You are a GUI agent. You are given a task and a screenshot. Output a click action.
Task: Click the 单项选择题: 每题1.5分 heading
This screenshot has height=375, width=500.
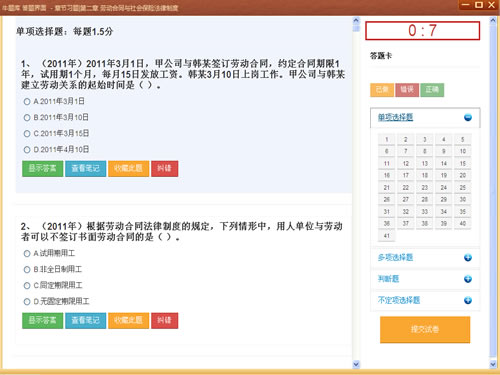tap(64, 32)
